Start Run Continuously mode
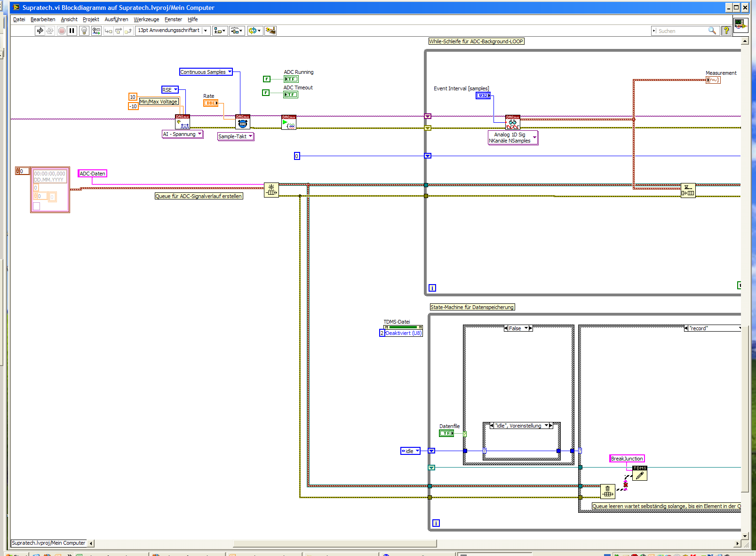This screenshot has width=756, height=556. [50, 31]
